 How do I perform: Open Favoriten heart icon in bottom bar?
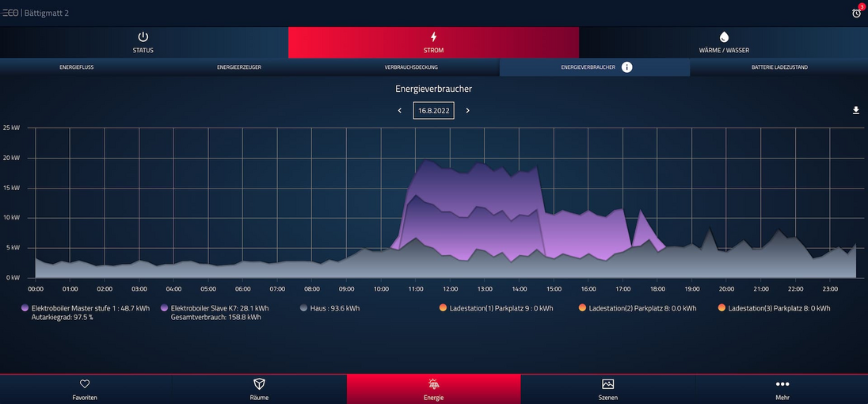click(x=85, y=384)
